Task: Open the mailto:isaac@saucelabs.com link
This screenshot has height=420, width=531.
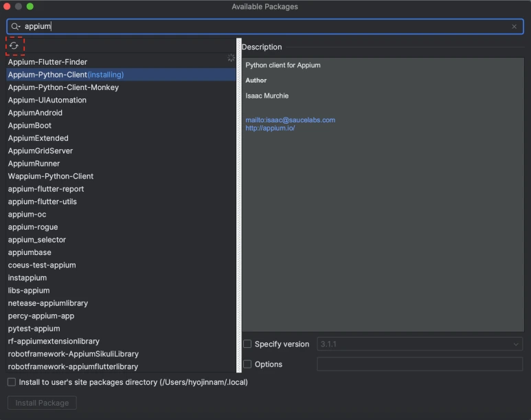Action: point(290,120)
